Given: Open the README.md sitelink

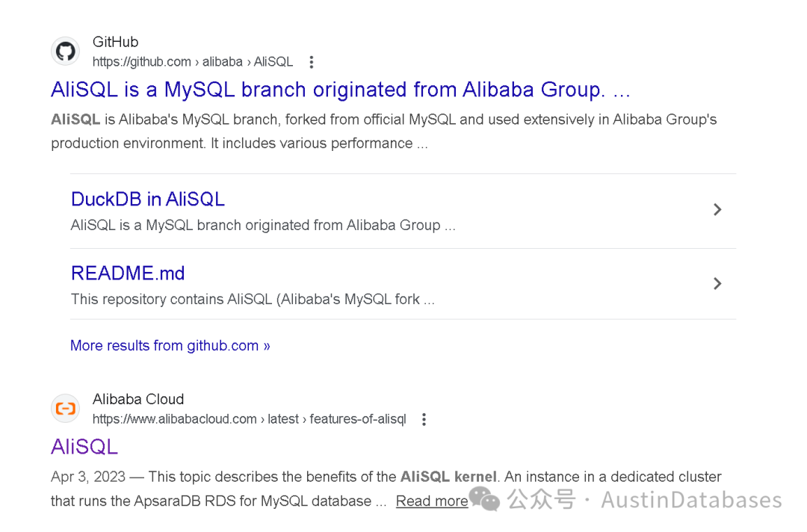Looking at the screenshot, I should point(128,273).
